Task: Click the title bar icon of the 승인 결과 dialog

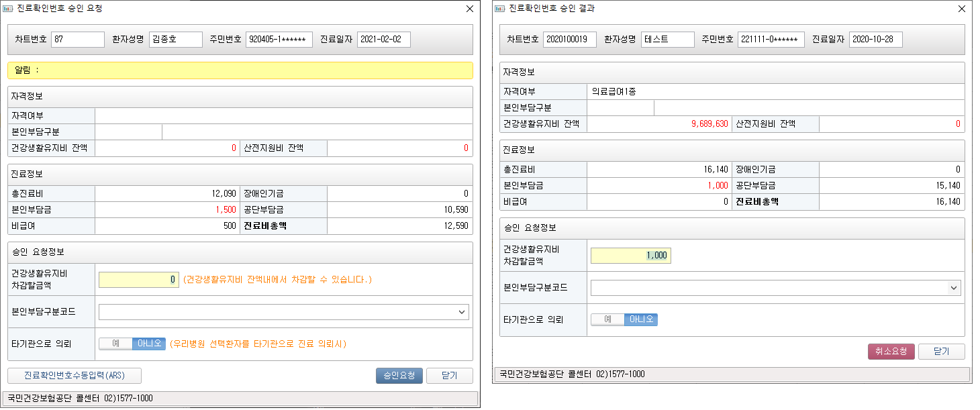Action: (501, 9)
